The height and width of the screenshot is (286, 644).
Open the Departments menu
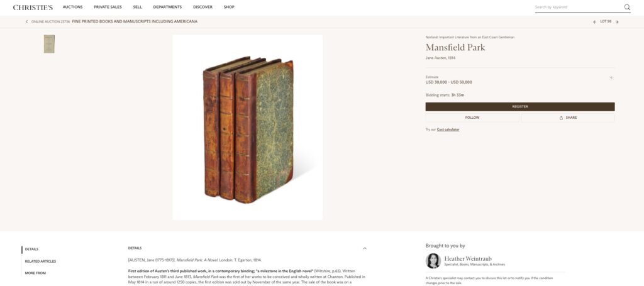167,7
